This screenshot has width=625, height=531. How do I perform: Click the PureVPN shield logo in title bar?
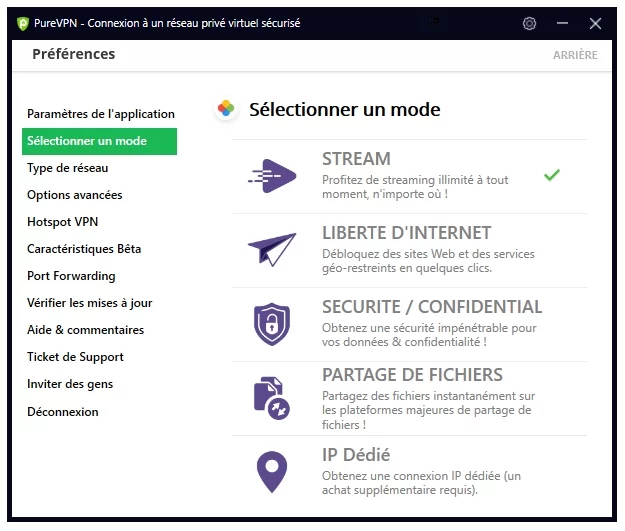[23, 24]
